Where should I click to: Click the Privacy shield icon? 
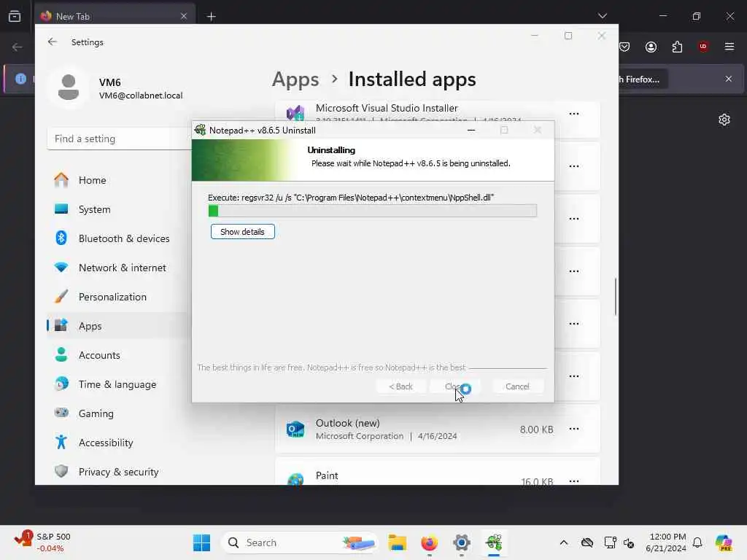click(x=61, y=471)
